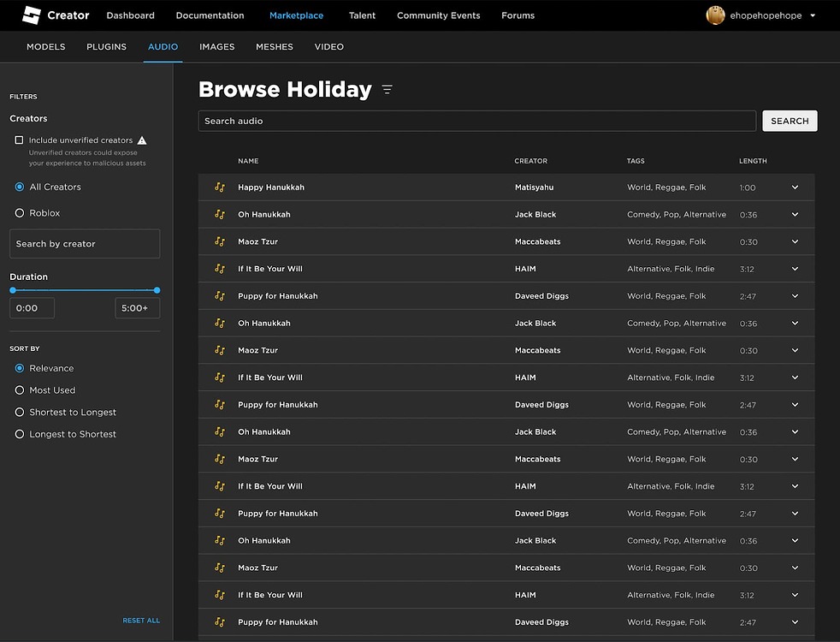Click music note icon of second Puppy for Hanukkah row
Image resolution: width=840 pixels, height=642 pixels.
coord(220,405)
